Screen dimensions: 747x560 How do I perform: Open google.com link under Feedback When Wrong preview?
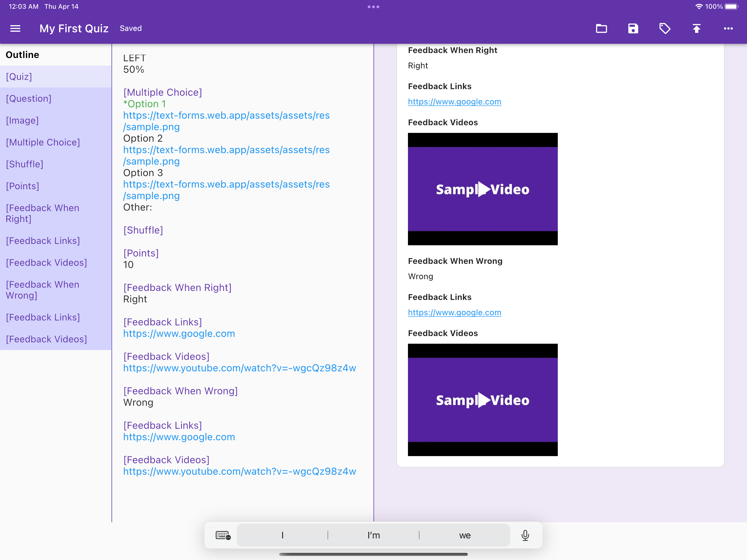point(454,313)
